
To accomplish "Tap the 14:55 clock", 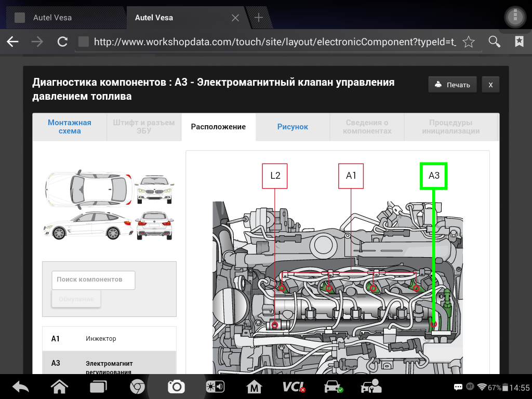I will [520, 387].
